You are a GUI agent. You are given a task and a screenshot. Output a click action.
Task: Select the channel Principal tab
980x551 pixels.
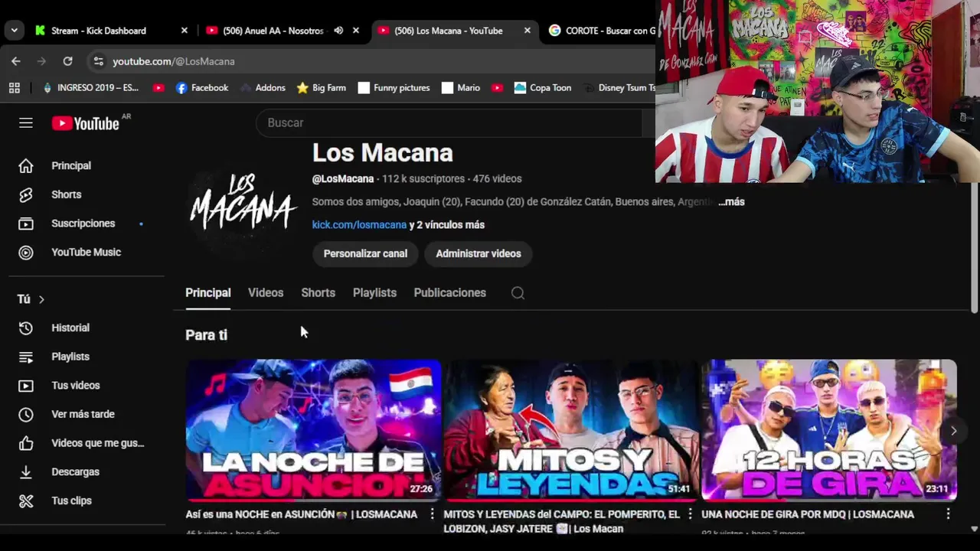click(208, 293)
